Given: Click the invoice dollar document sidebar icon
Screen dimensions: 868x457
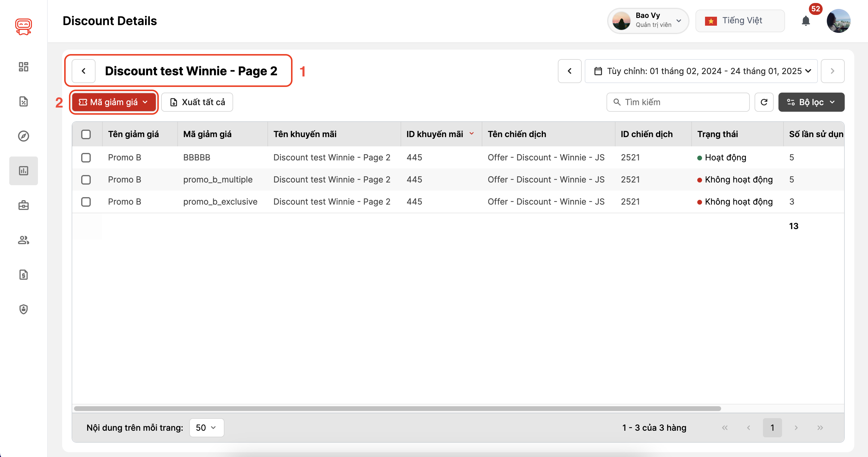Looking at the screenshot, I should 23,274.
